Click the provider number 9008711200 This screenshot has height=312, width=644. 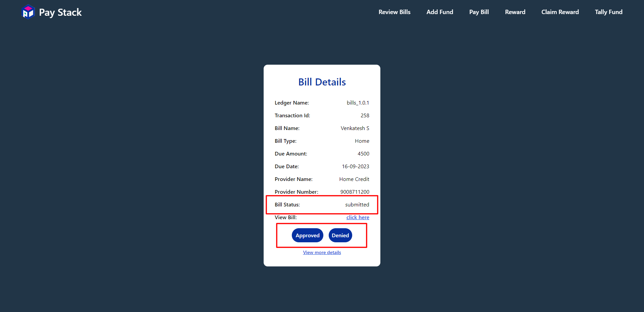(x=355, y=192)
